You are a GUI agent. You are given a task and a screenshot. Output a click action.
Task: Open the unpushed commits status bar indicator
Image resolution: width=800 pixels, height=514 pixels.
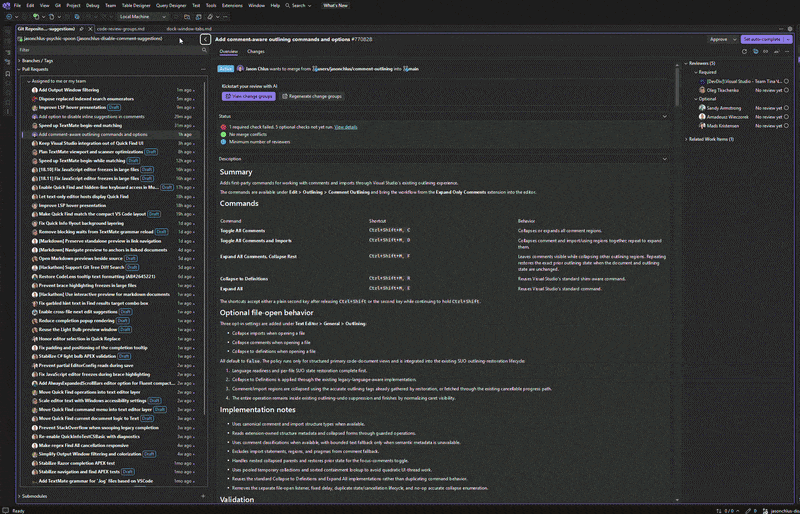pyautogui.click(x=728, y=510)
